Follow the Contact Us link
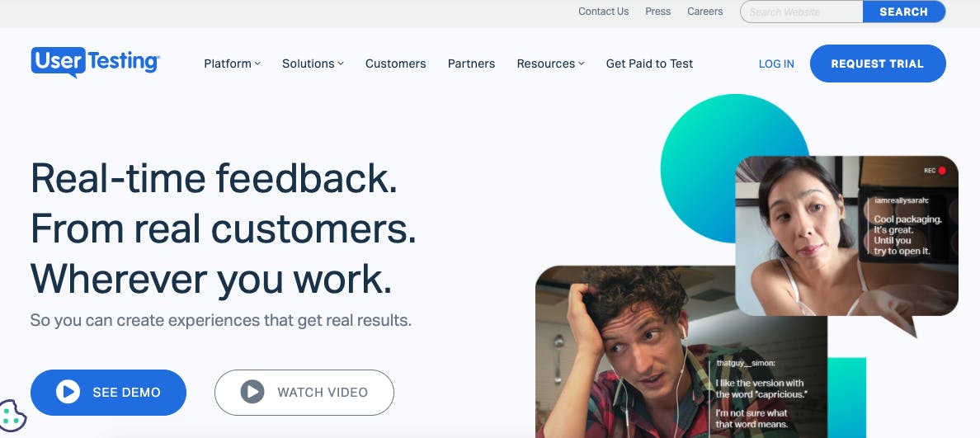Viewport: 980px width, 438px height. (603, 12)
